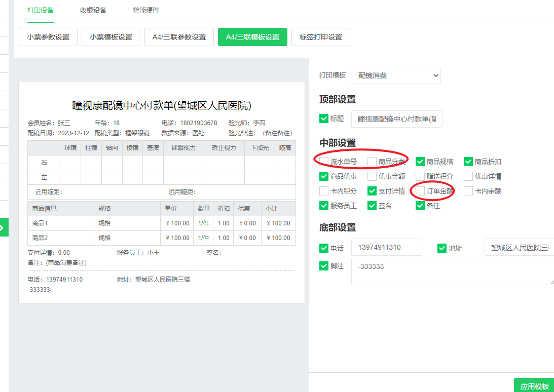
Task: Switch to 收银设备 tab
Action: 93,10
